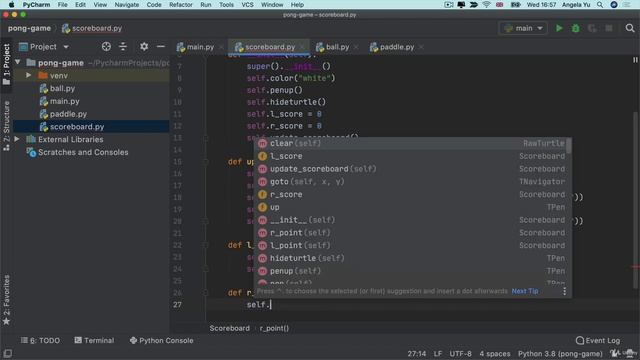640x360 pixels.
Task: Open the Structure tool window side tab
Action: pos(6,126)
